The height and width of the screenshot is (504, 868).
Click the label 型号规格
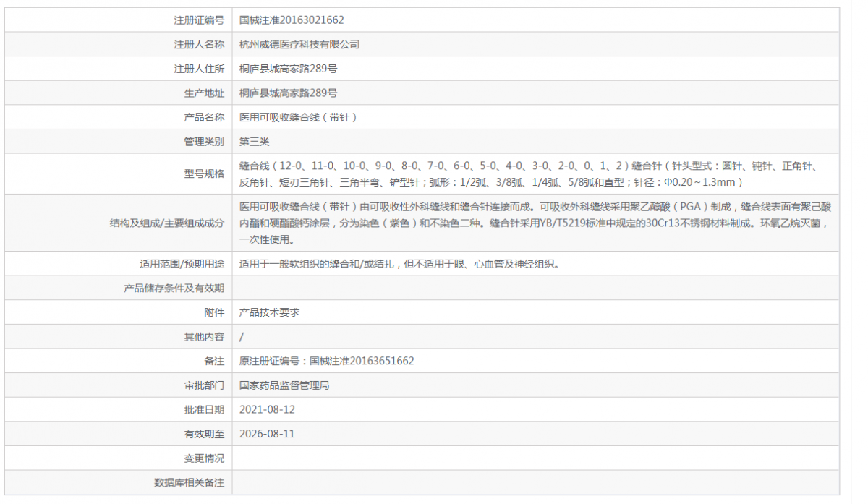tap(205, 174)
